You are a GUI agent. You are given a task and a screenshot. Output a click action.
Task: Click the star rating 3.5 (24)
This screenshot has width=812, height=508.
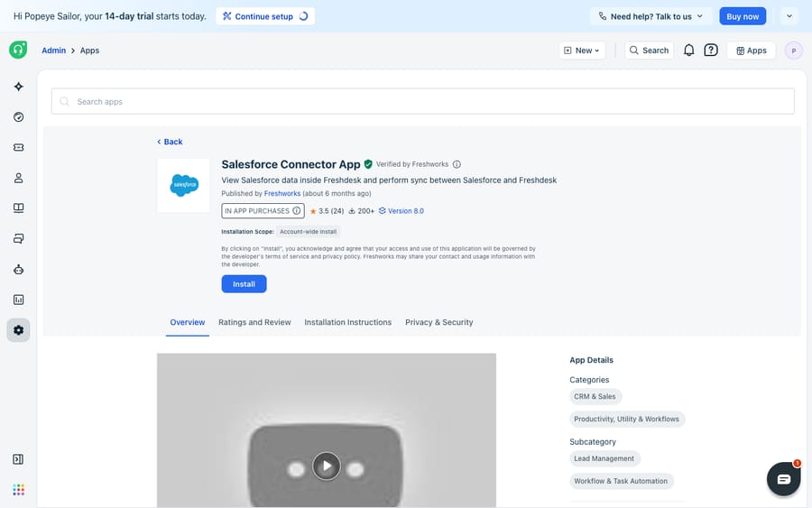click(327, 211)
